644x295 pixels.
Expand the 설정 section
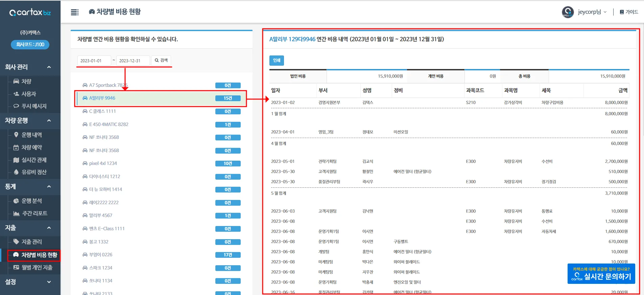pyautogui.click(x=30, y=282)
